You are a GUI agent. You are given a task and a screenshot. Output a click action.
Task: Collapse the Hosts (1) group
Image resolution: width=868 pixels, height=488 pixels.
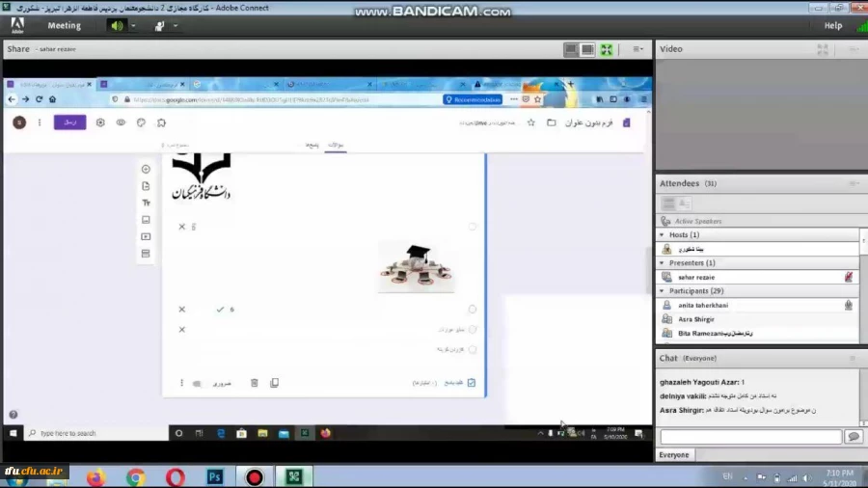tap(662, 234)
